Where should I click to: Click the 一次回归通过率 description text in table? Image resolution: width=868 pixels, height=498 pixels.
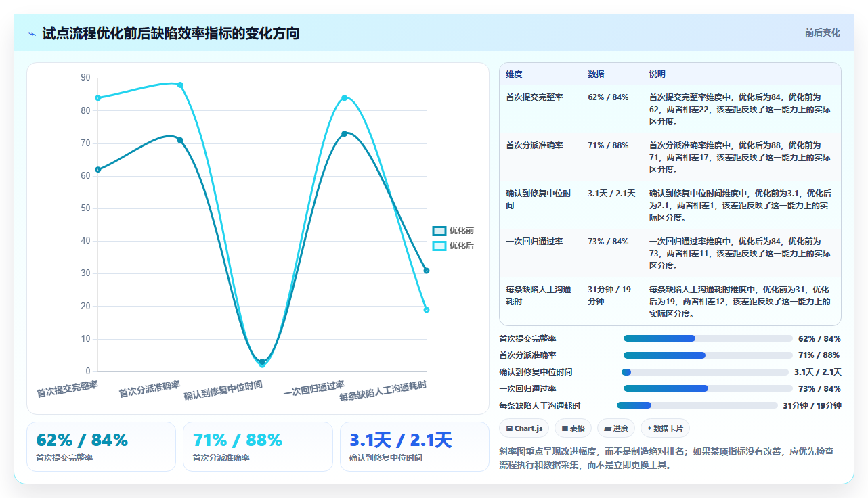[740, 254]
